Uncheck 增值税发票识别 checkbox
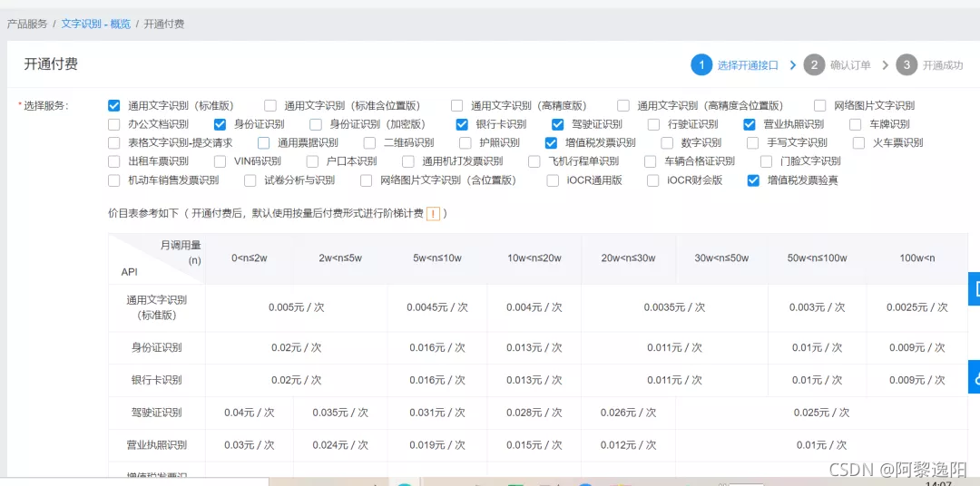Viewport: 980px width, 486px height. click(552, 143)
